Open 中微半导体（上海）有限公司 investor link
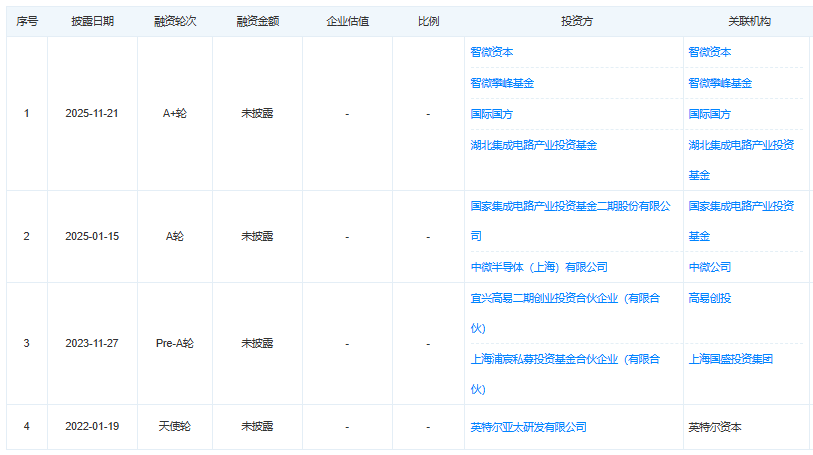The image size is (813, 455). pyautogui.click(x=539, y=267)
